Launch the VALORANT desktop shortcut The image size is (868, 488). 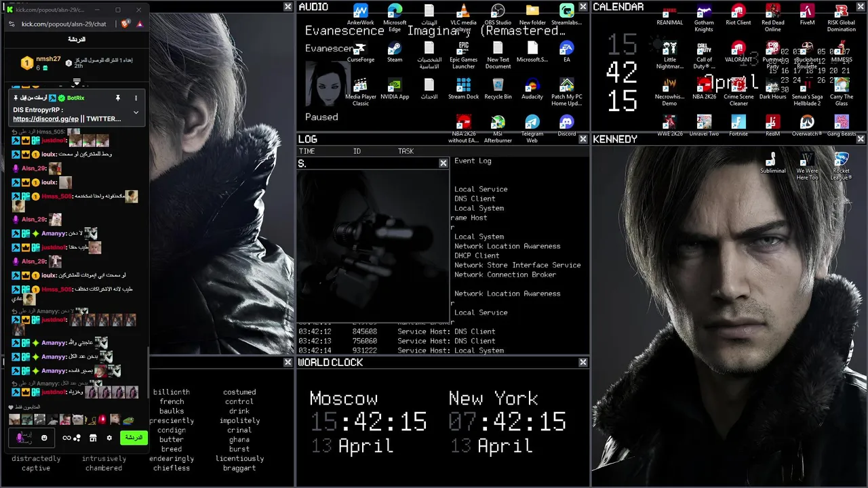click(738, 52)
